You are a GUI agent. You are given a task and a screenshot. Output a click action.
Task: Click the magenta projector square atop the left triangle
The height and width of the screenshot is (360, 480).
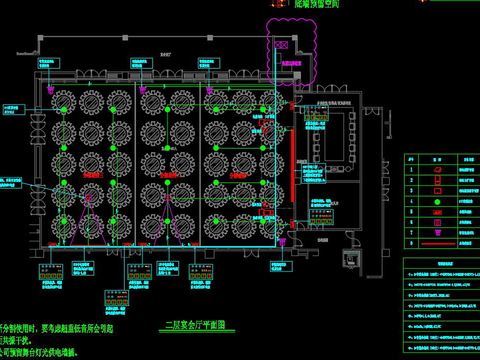click(x=88, y=197)
